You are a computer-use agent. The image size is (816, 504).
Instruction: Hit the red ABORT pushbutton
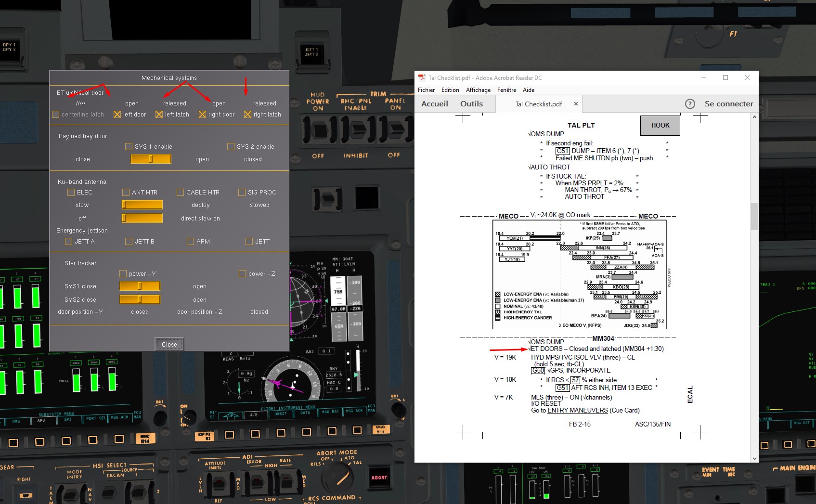click(x=379, y=478)
